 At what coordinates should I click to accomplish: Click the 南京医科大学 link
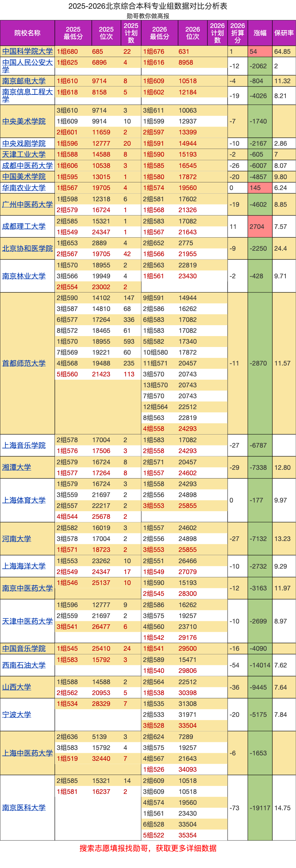[x=24, y=808]
